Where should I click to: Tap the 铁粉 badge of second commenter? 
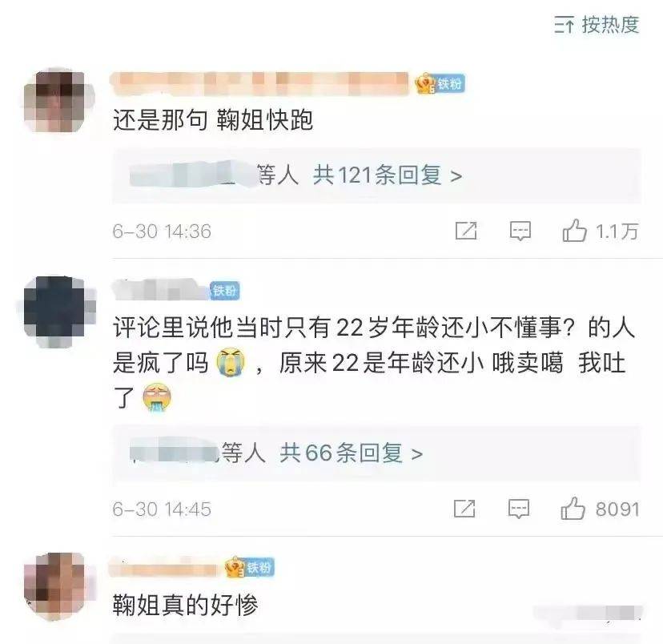tap(225, 291)
